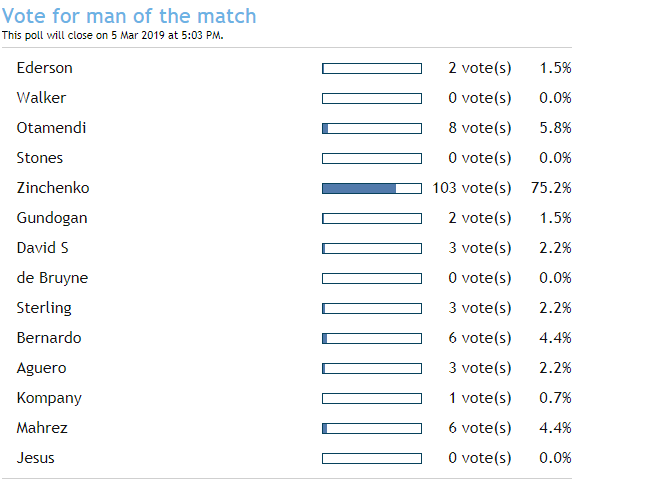Click the Zinchenko vote progress bar
This screenshot has height=489, width=666.
pos(371,188)
